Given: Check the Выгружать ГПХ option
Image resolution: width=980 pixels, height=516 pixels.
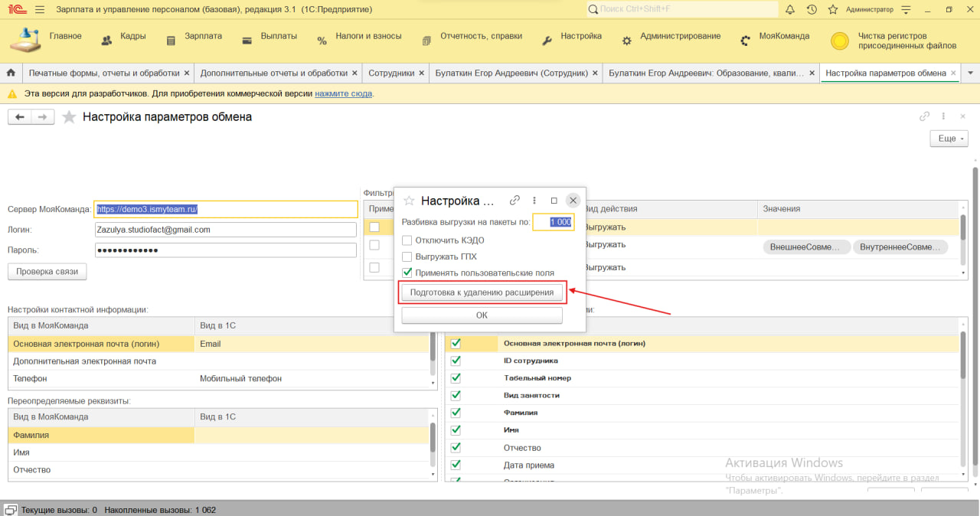Looking at the screenshot, I should [407, 256].
